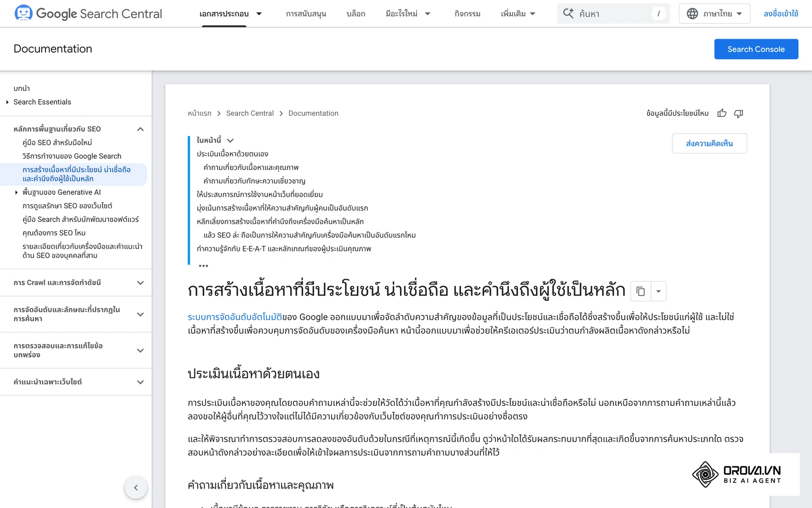The width and height of the screenshot is (812, 508).
Task: Open the มีอะไรใหม่ menu
Action: pyautogui.click(x=408, y=14)
